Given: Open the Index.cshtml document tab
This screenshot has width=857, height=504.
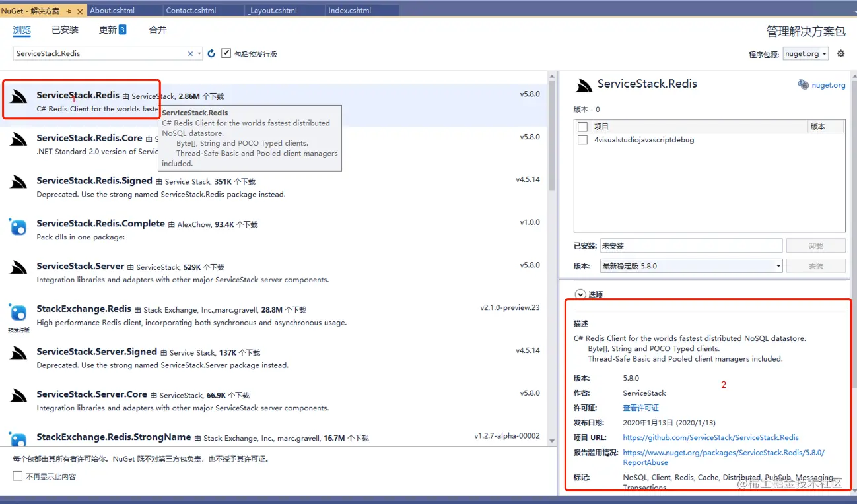Looking at the screenshot, I should coord(362,11).
